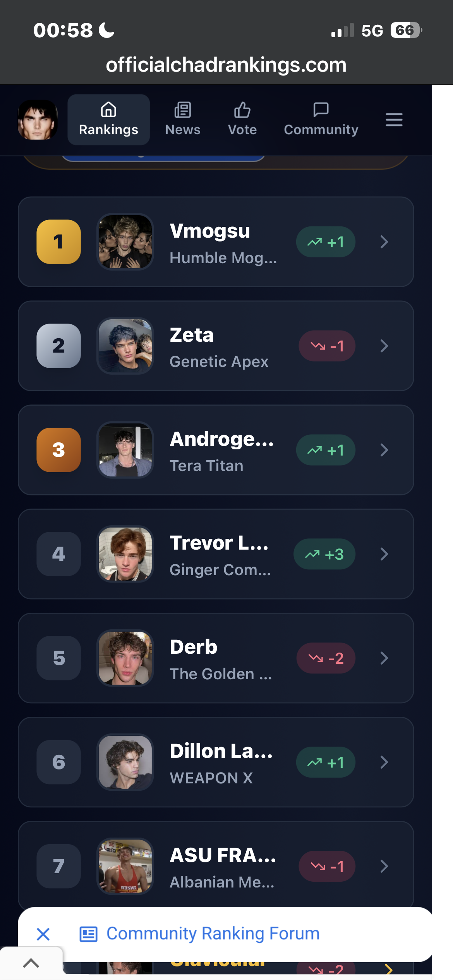Close the Community Ranking Forum banner

coord(43,934)
